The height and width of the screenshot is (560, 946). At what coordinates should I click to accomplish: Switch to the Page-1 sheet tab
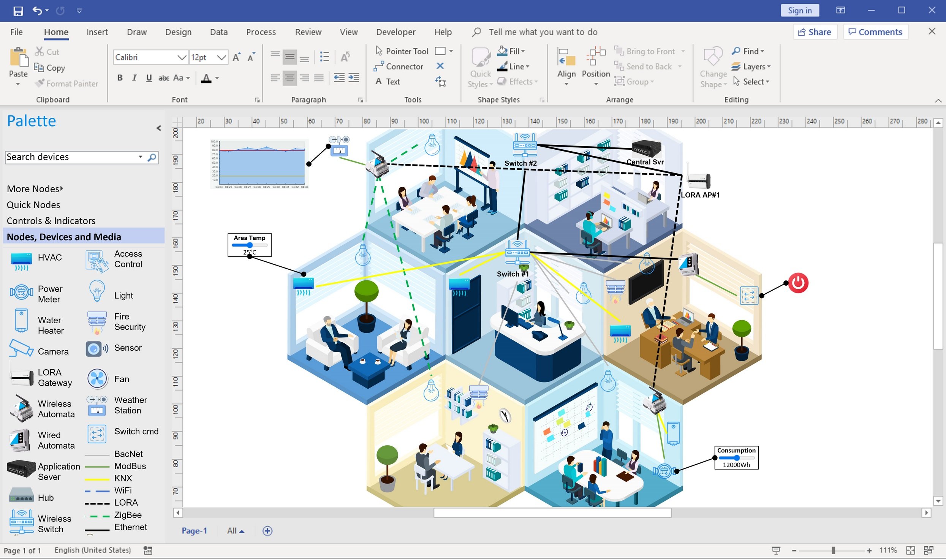click(x=194, y=531)
